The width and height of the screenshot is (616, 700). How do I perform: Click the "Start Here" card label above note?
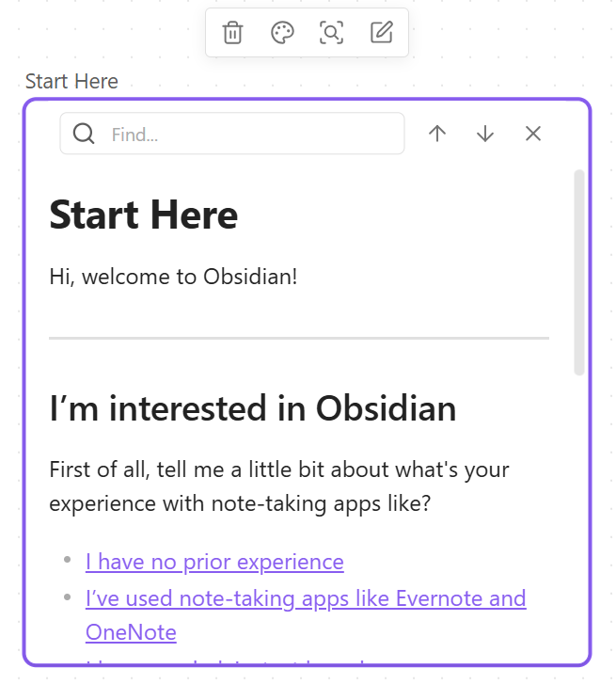tap(71, 82)
